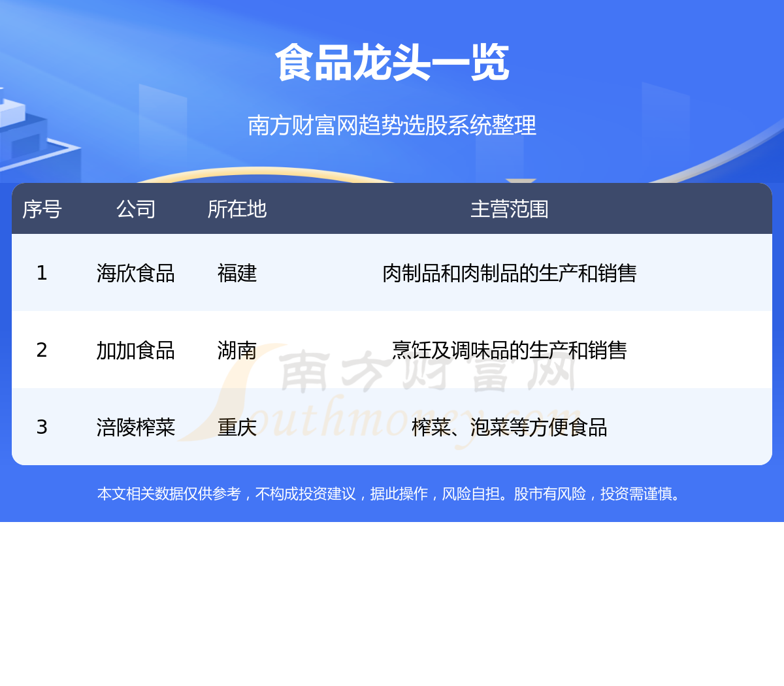
Task: Click location 重庆
Action: point(237,427)
